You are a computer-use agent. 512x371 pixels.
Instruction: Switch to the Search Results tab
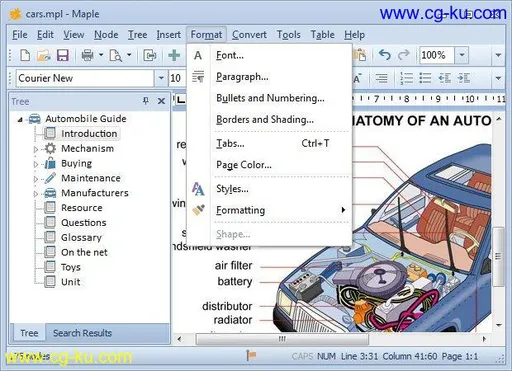click(x=82, y=333)
